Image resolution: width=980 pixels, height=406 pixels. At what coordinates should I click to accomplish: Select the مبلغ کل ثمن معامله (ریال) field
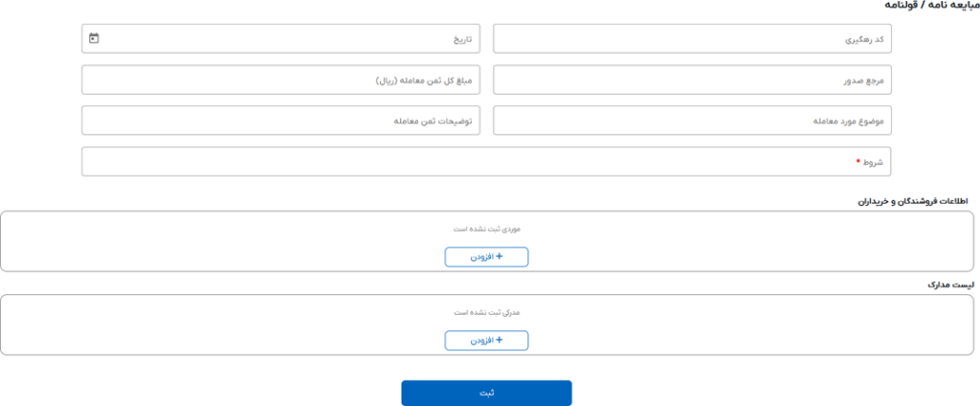coord(287,80)
